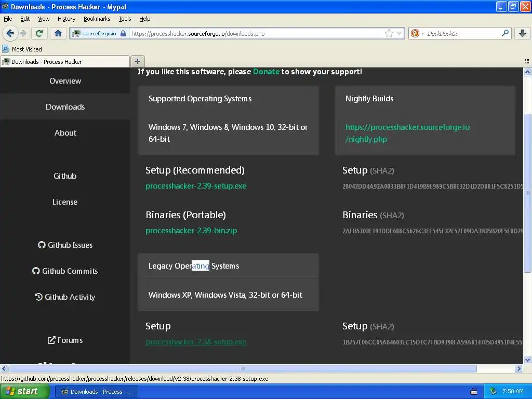The image size is (532, 399).
Task: Click the horizontal scrollbar left arrow
Action: [x=4, y=368]
